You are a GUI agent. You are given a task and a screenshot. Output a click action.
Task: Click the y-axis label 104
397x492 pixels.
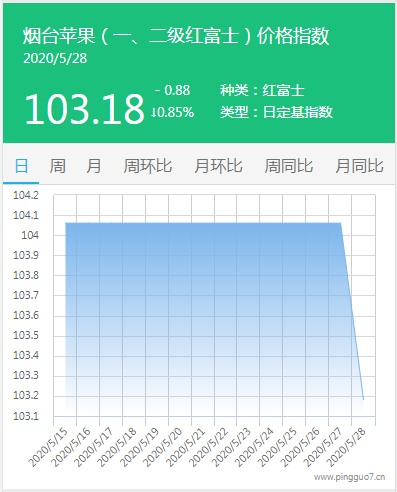click(30, 235)
